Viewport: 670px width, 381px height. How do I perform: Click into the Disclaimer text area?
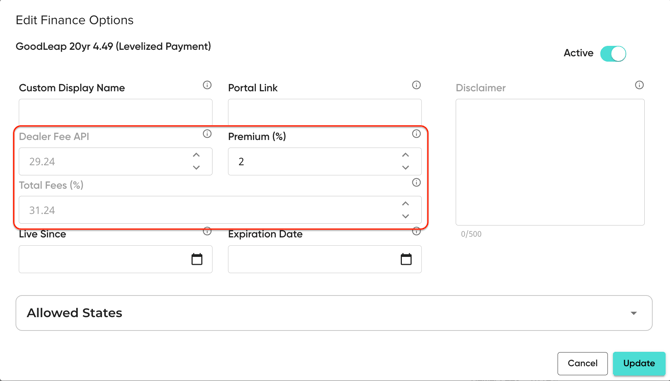tap(550, 162)
